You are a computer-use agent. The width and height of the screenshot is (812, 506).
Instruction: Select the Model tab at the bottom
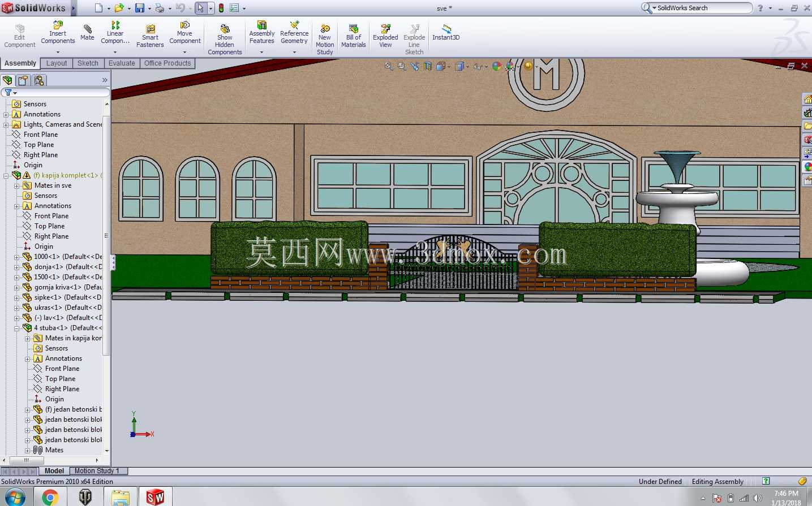tap(54, 471)
